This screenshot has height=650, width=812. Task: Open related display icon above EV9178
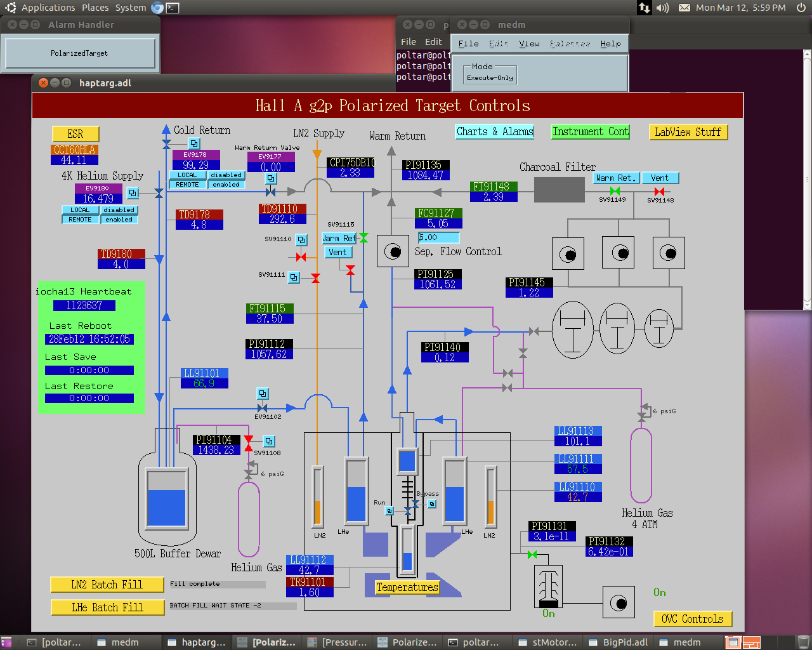(x=194, y=143)
